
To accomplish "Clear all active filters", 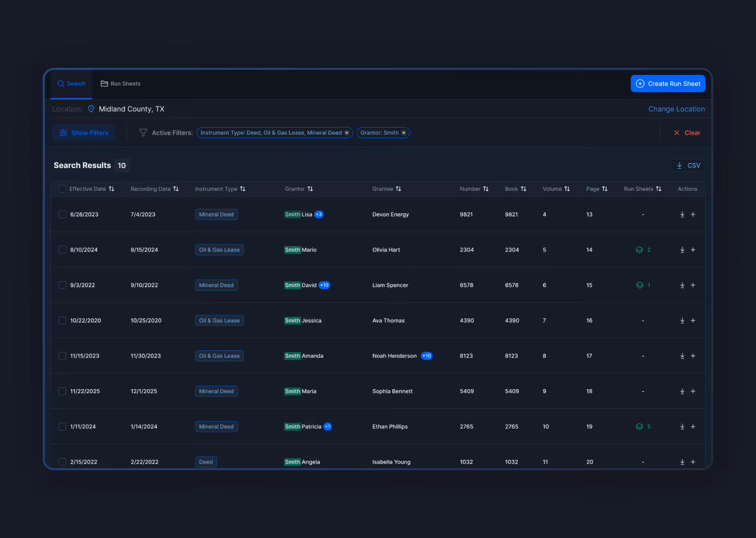I will (687, 133).
